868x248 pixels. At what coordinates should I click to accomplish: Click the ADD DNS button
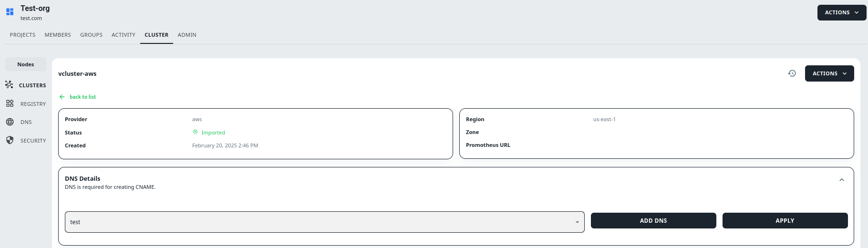tap(653, 220)
